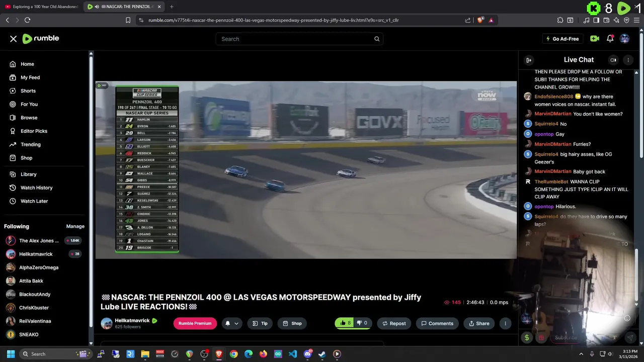Open the three-dot more options beside Share
This screenshot has height=362, width=644.
tap(505, 323)
